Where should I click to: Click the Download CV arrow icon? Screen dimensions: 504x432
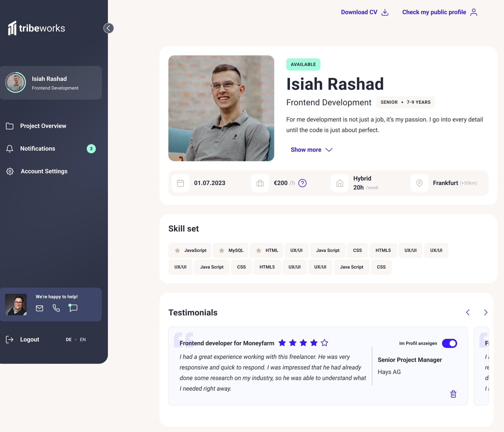coord(385,12)
